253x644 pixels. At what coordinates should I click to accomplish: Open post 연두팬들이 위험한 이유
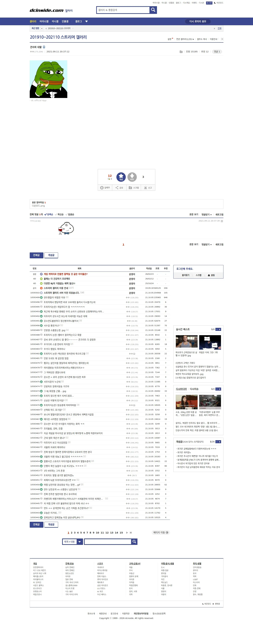(54, 297)
